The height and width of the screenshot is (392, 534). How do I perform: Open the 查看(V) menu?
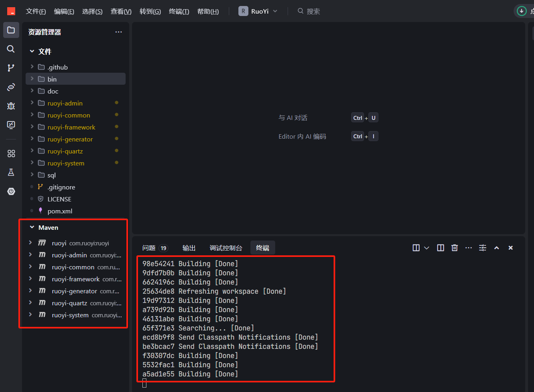[121, 11]
